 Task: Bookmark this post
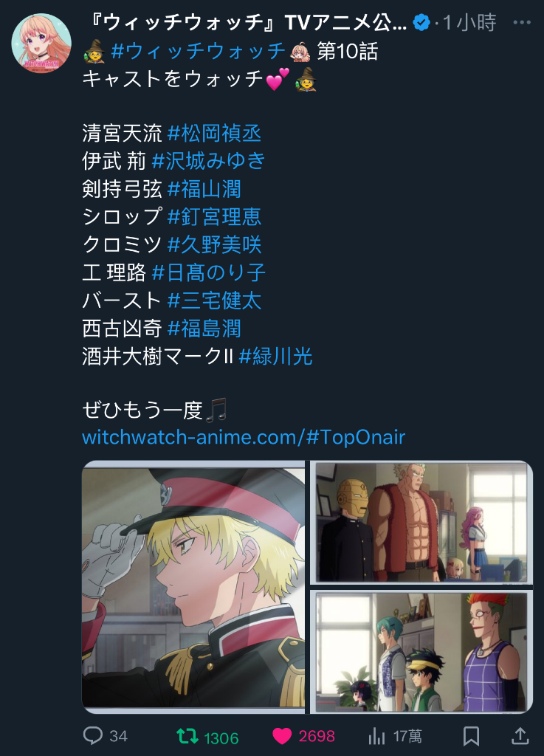tap(471, 736)
